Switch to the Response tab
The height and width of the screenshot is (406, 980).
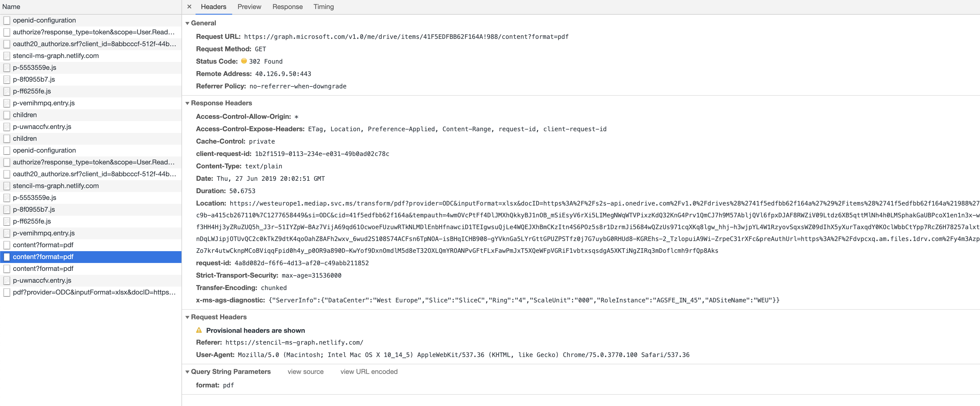288,6
